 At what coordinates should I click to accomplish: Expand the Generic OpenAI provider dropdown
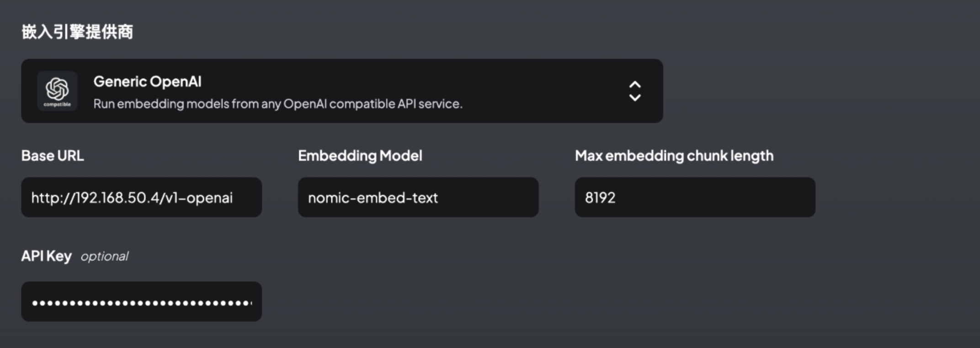click(x=342, y=91)
